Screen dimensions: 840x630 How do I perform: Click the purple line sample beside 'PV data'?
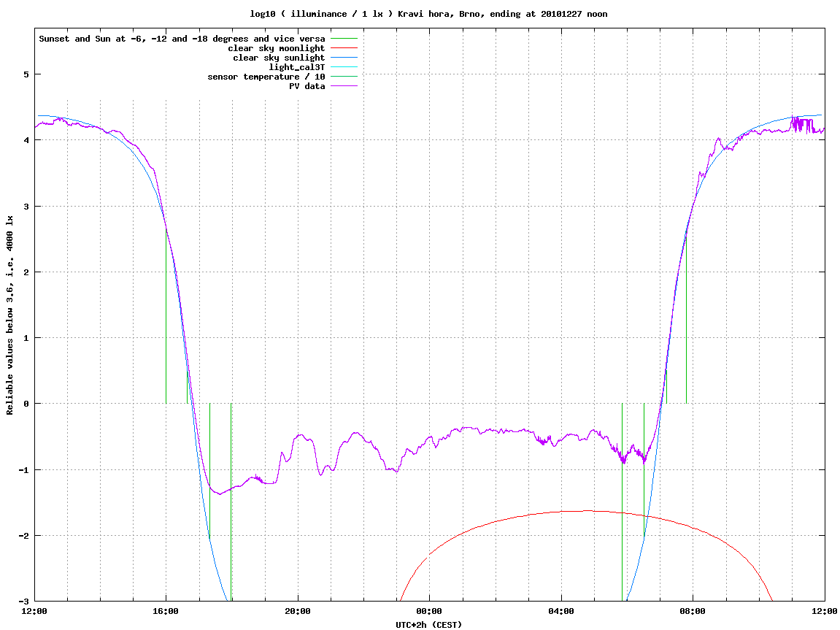(x=344, y=86)
